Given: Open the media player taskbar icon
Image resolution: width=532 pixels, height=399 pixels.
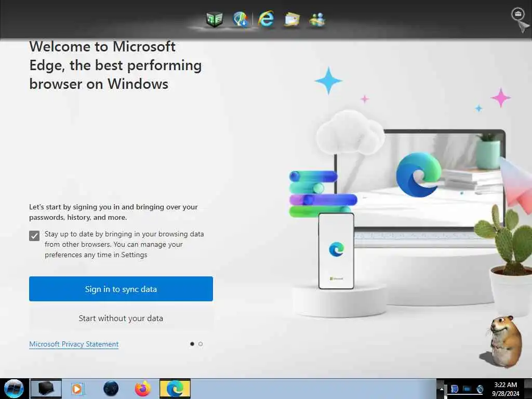Looking at the screenshot, I should click(x=77, y=389).
